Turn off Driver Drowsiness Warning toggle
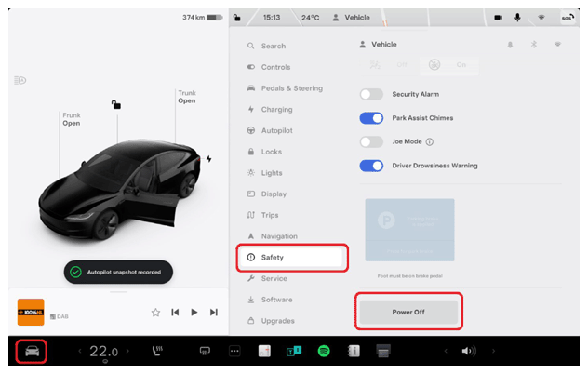The image size is (588, 374). (371, 166)
